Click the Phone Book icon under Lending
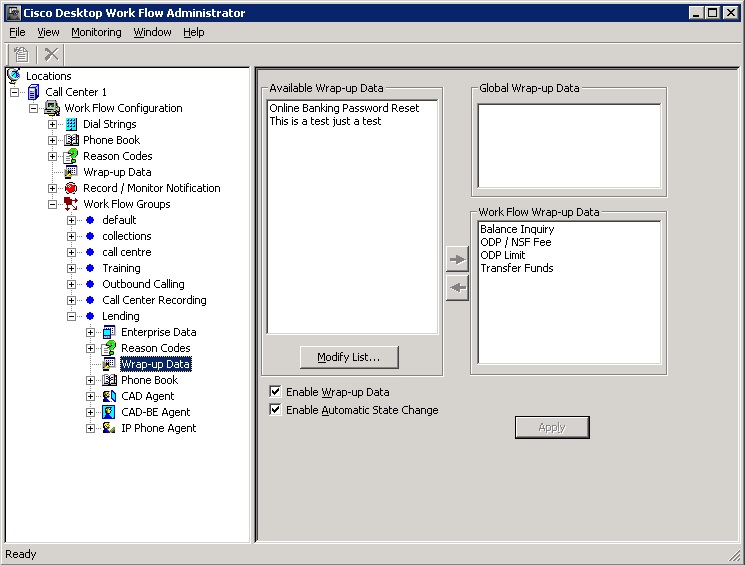 tap(110, 380)
